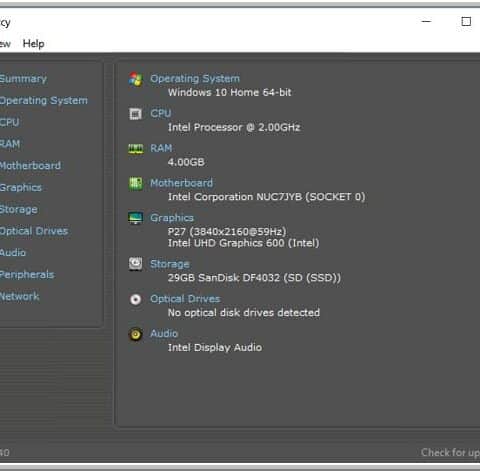Open Audio from the sidebar list

13,253
